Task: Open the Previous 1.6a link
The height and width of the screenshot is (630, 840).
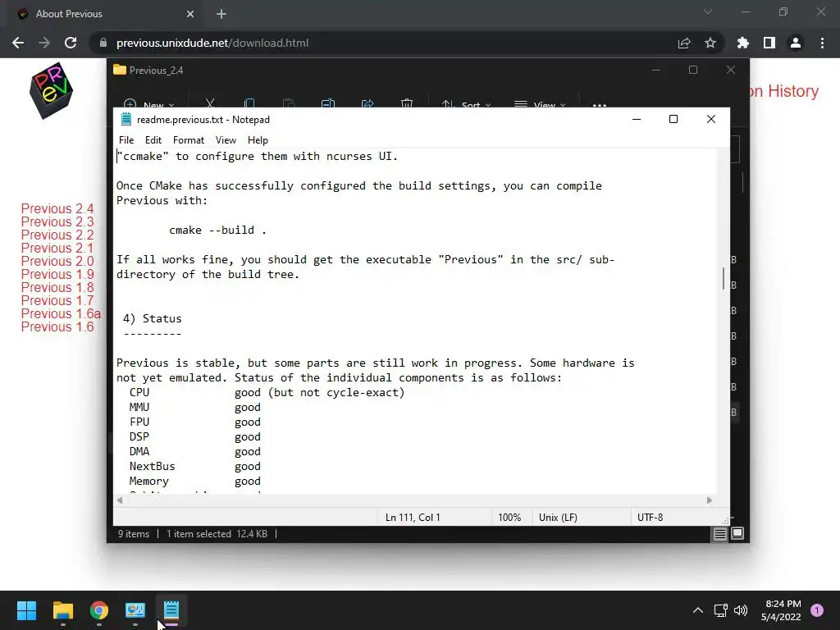Action: click(x=61, y=313)
